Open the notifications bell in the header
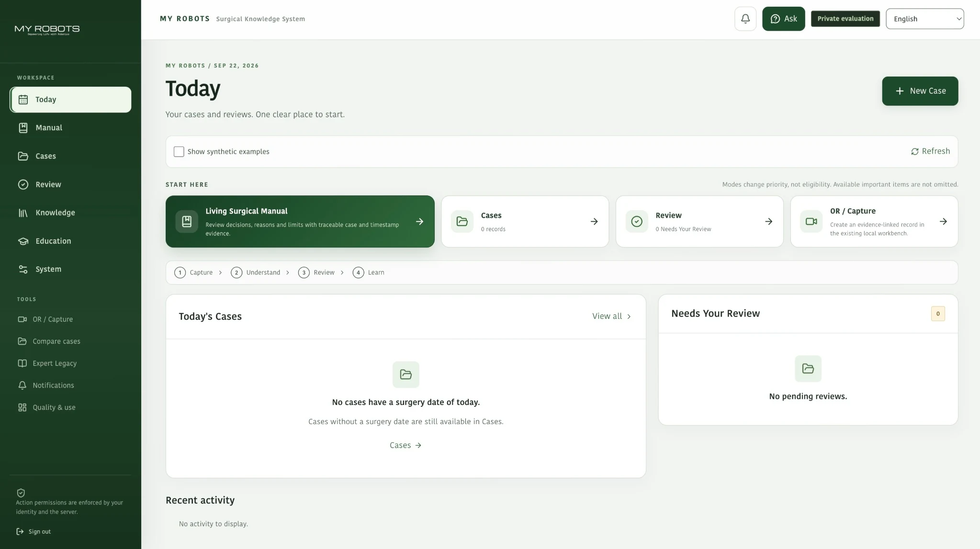This screenshot has height=549, width=980. tap(745, 19)
